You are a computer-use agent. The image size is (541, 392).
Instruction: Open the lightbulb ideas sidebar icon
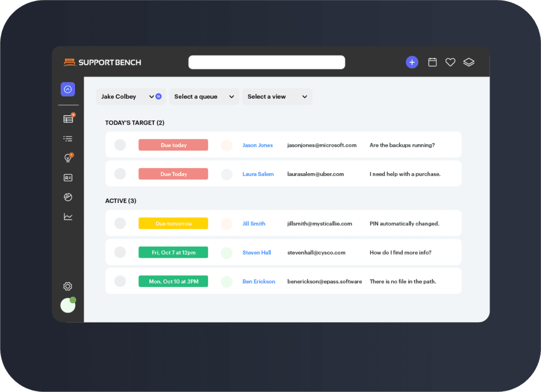coord(68,158)
